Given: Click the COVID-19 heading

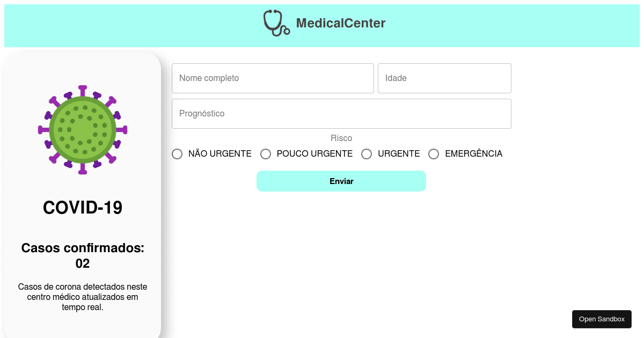Looking at the screenshot, I should (x=83, y=208).
